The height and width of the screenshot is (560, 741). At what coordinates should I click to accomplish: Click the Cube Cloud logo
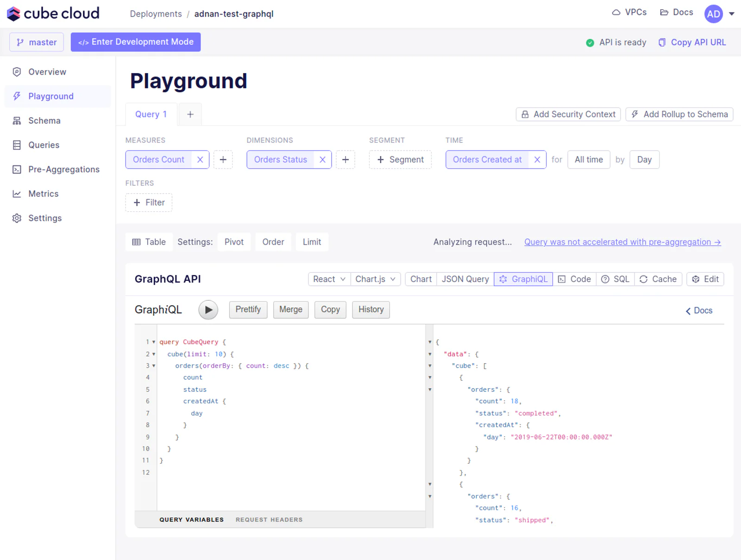(x=53, y=13)
